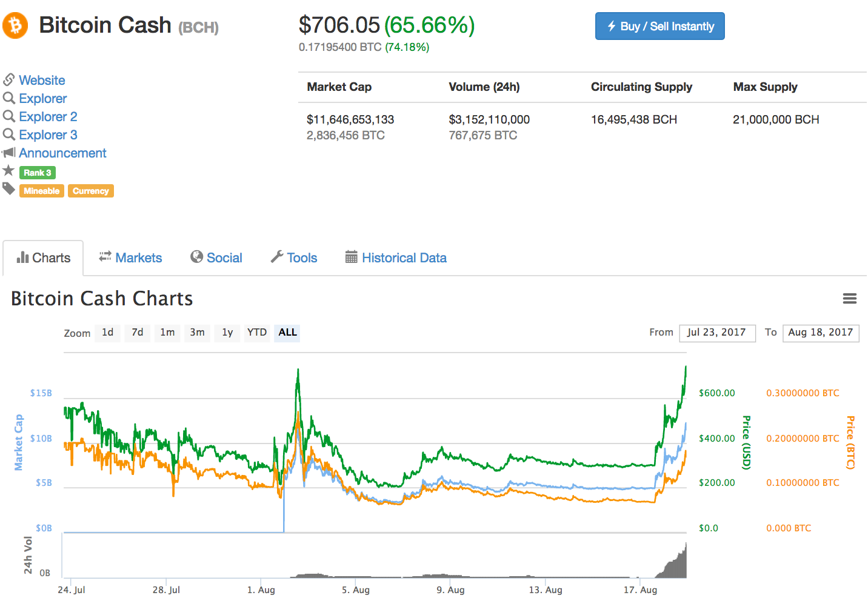The height and width of the screenshot is (601, 868).
Task: Open the Explorer link
Action: (43, 98)
